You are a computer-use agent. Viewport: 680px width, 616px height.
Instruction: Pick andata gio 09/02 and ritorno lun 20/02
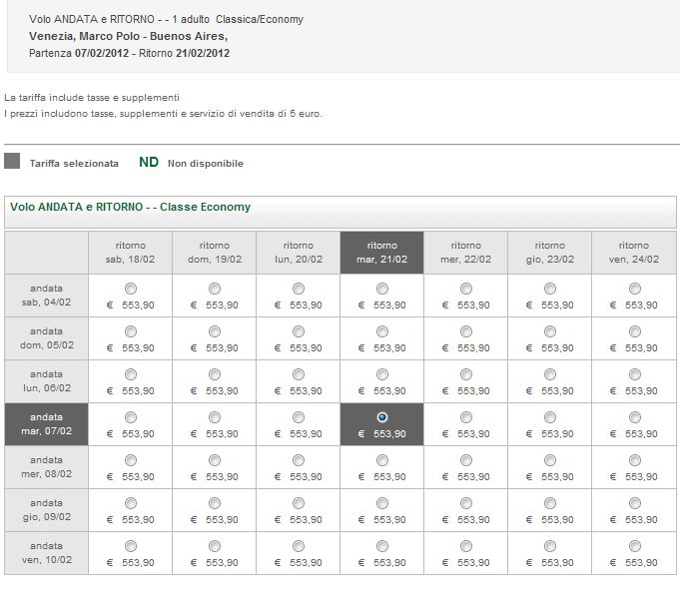click(299, 503)
